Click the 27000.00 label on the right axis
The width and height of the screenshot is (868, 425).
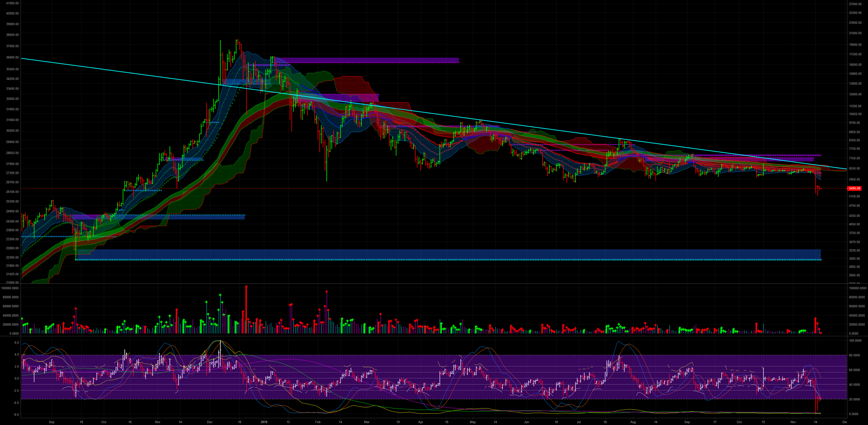pyautogui.click(x=856, y=5)
